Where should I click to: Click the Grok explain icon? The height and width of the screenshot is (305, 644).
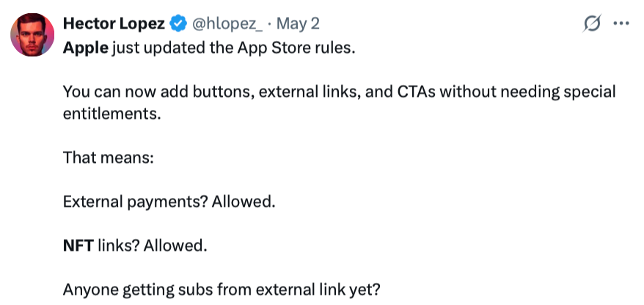pos(591,24)
